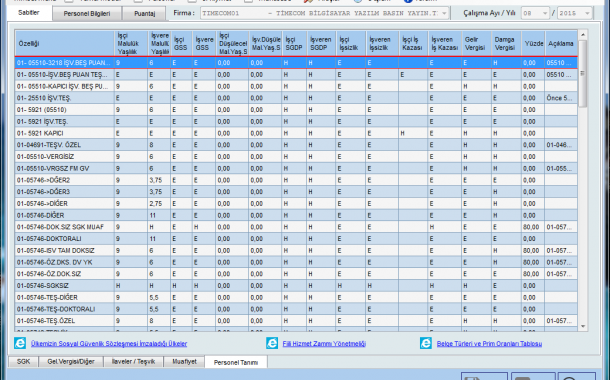Select row 01-05746-ÖZ.DOK.SIZ

pyautogui.click(x=296, y=274)
